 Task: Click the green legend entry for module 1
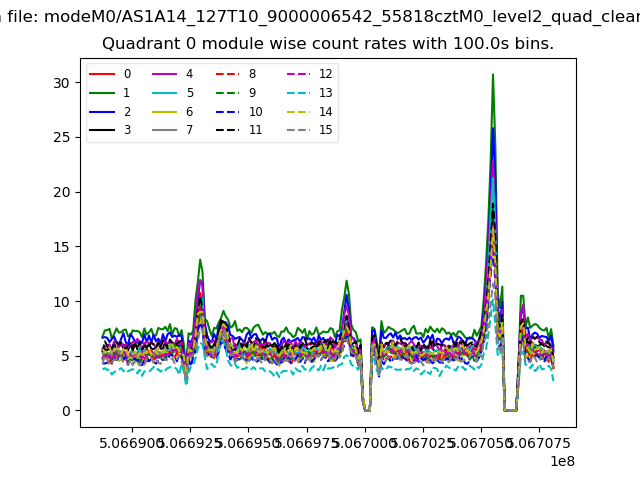(x=103, y=93)
